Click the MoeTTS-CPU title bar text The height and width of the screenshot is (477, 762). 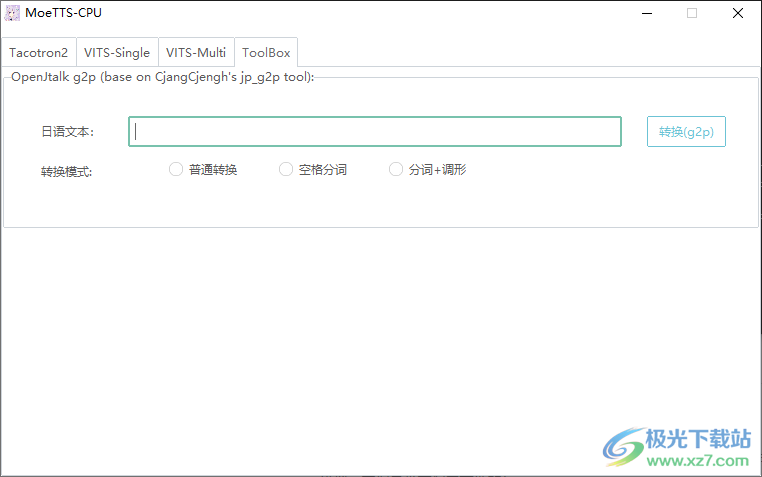click(63, 13)
